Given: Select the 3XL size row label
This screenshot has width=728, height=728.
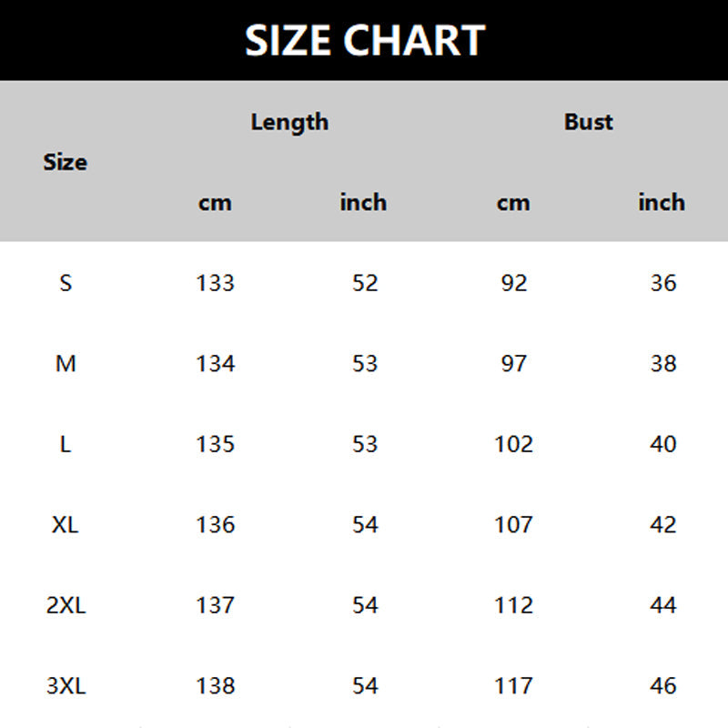Looking at the screenshot, I should click(x=66, y=686).
